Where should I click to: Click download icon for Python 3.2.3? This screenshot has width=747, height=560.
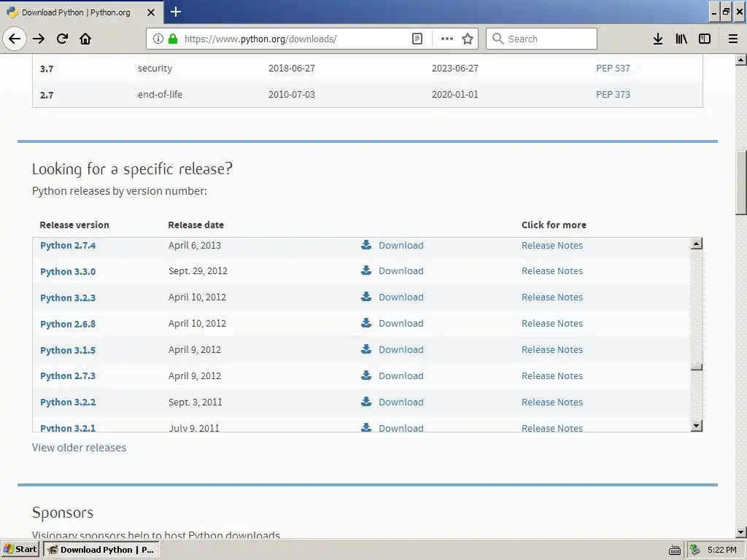tap(366, 297)
